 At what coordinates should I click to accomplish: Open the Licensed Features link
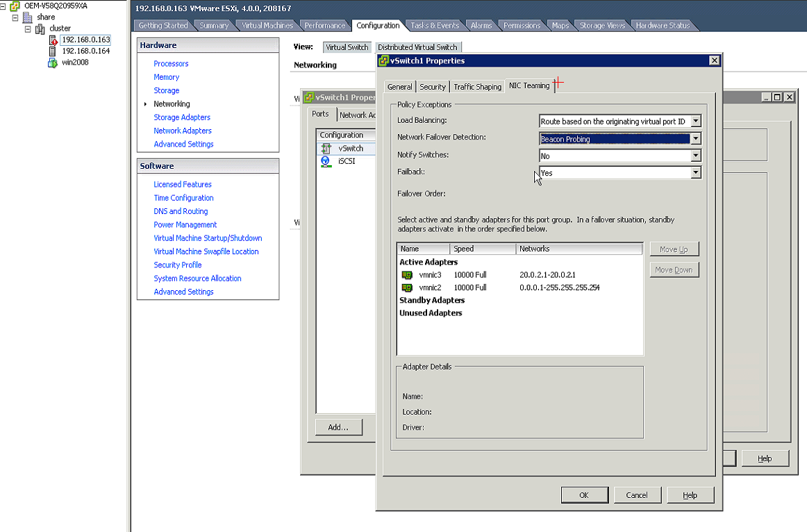tap(182, 184)
